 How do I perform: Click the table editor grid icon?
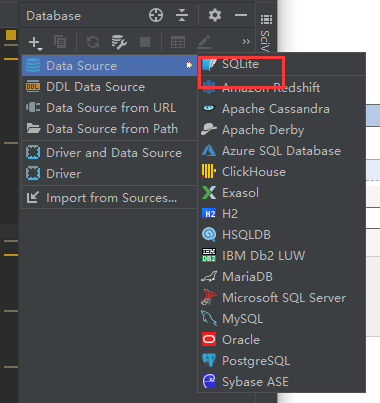coord(178,42)
